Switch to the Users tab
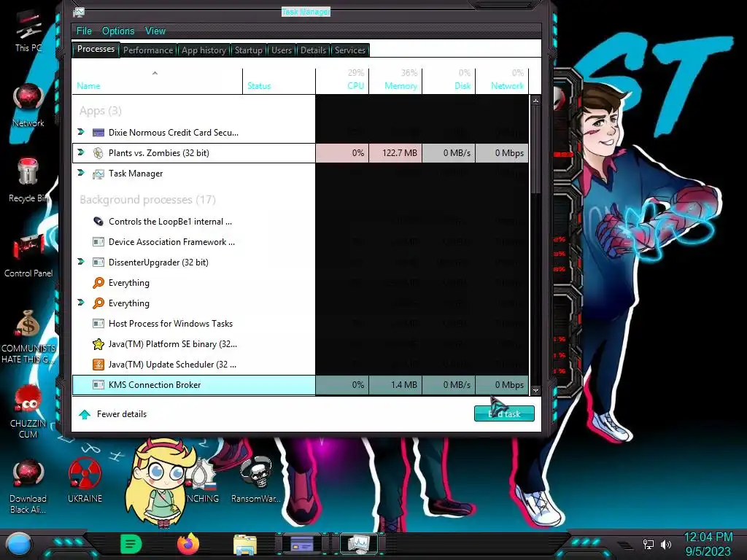The height and width of the screenshot is (560, 747). 282,50
